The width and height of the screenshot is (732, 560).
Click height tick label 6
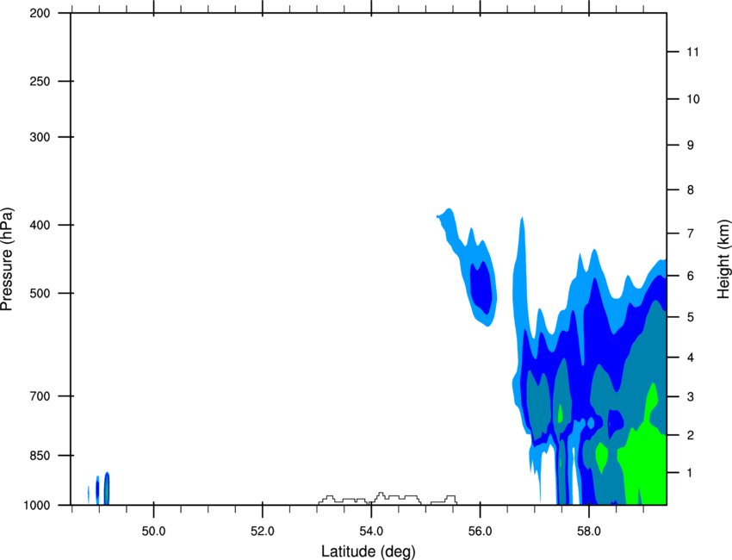[x=691, y=276]
